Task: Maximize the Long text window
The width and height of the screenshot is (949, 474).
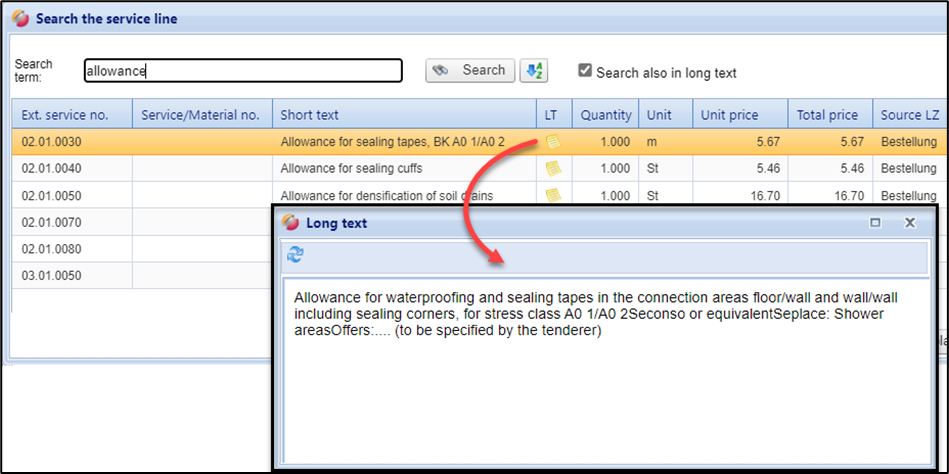Action: pos(875,223)
